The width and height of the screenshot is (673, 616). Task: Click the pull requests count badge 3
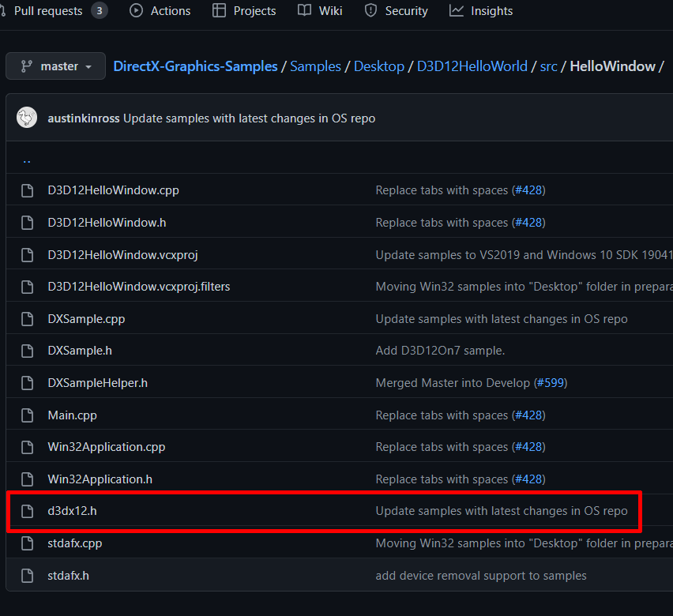(x=100, y=11)
